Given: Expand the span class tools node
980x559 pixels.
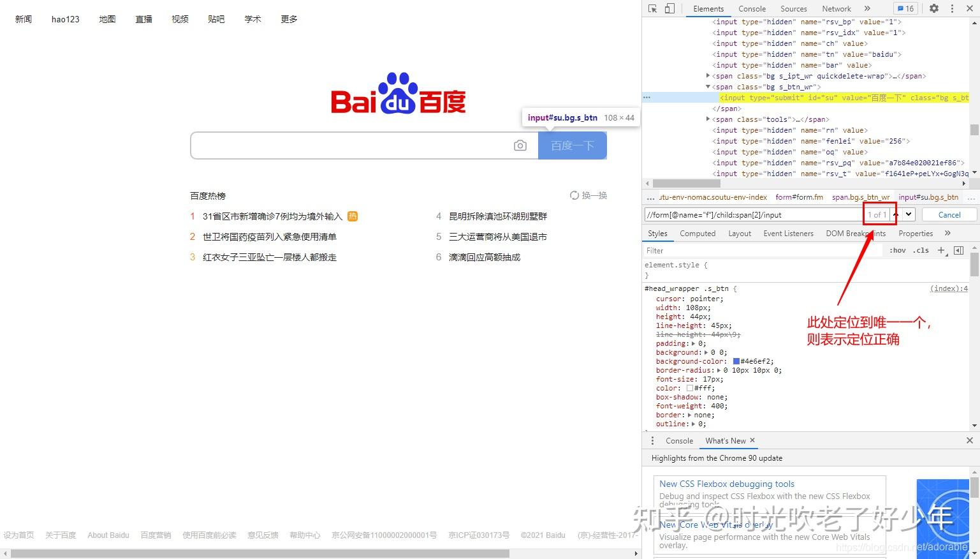Looking at the screenshot, I should [708, 119].
